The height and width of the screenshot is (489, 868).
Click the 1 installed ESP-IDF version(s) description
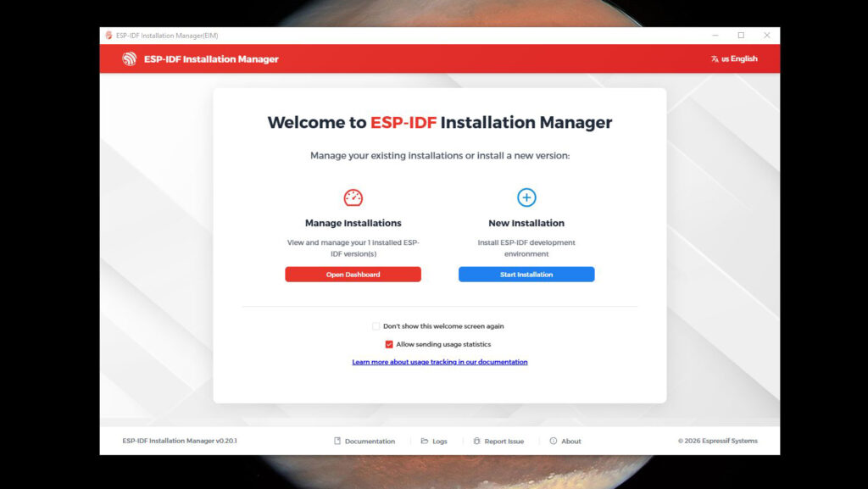click(353, 247)
